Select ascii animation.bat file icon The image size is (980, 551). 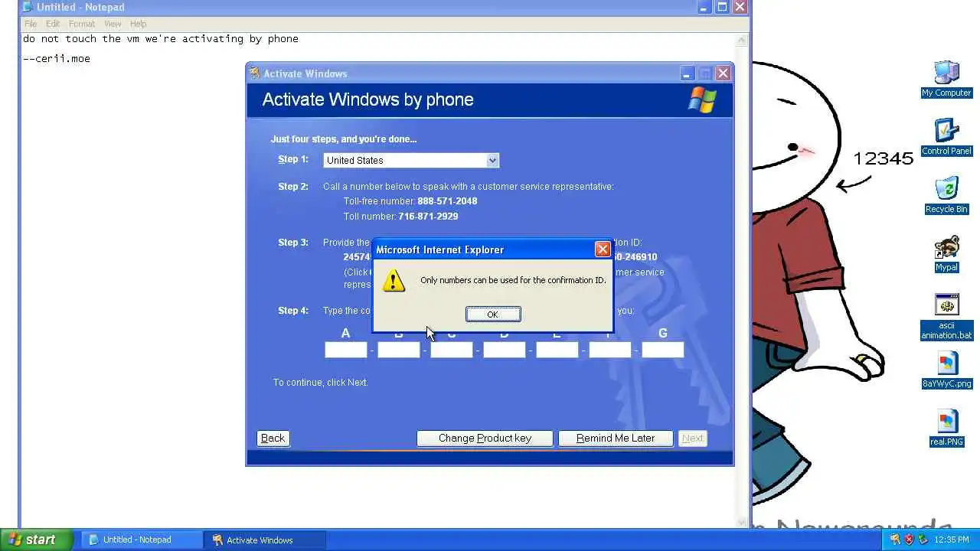946,317
